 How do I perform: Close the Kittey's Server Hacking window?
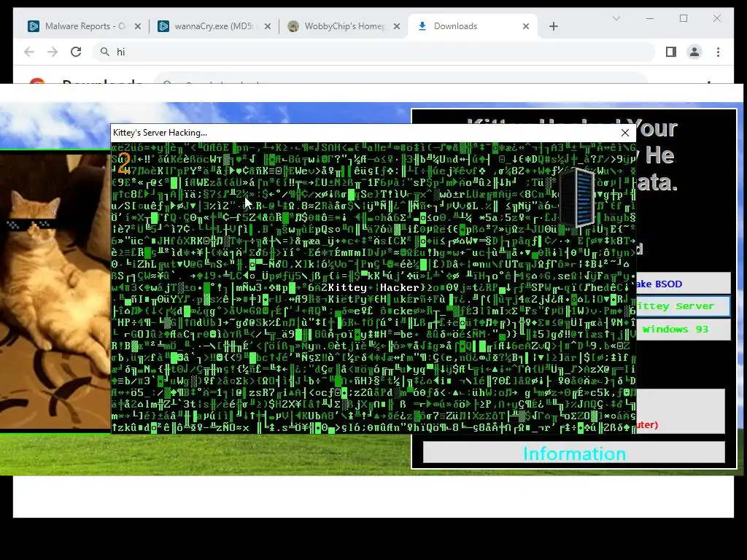click(x=625, y=133)
